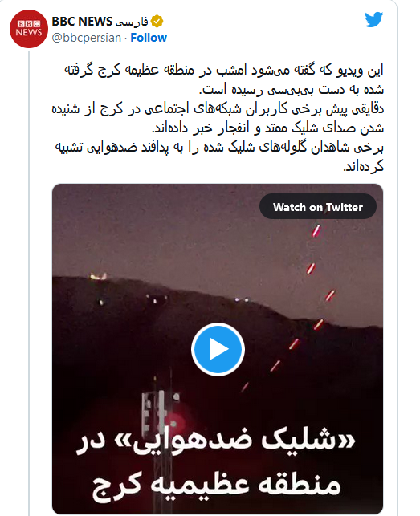This screenshot has width=420, height=516.
Task: Click the منطقه عظیمیه کرج caption line
Action: click(216, 485)
